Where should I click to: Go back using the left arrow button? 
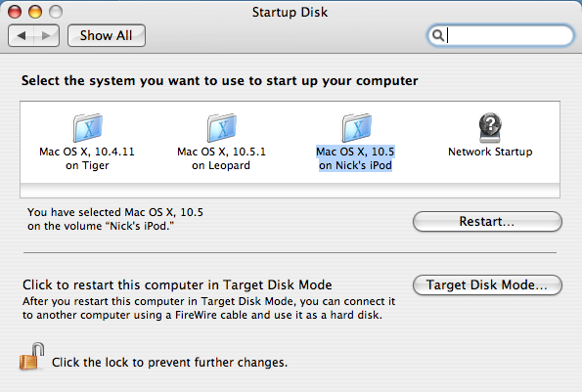(x=21, y=35)
